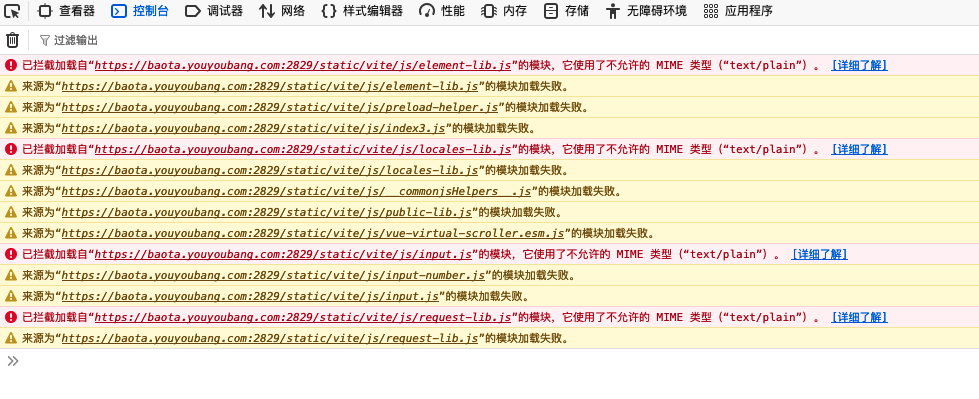The height and width of the screenshot is (399, 979).
Task: Click 详细了解 on the locales-lib.js error
Action: (859, 149)
